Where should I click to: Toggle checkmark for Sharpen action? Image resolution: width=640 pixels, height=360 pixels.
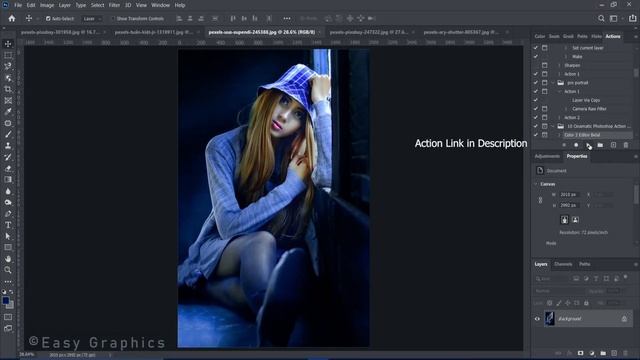(x=536, y=65)
